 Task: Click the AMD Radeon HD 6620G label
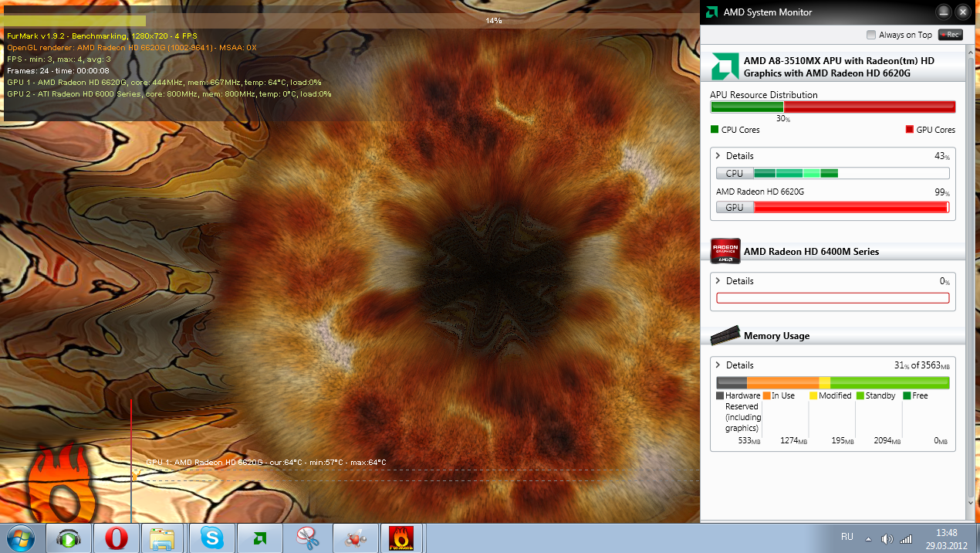click(760, 192)
